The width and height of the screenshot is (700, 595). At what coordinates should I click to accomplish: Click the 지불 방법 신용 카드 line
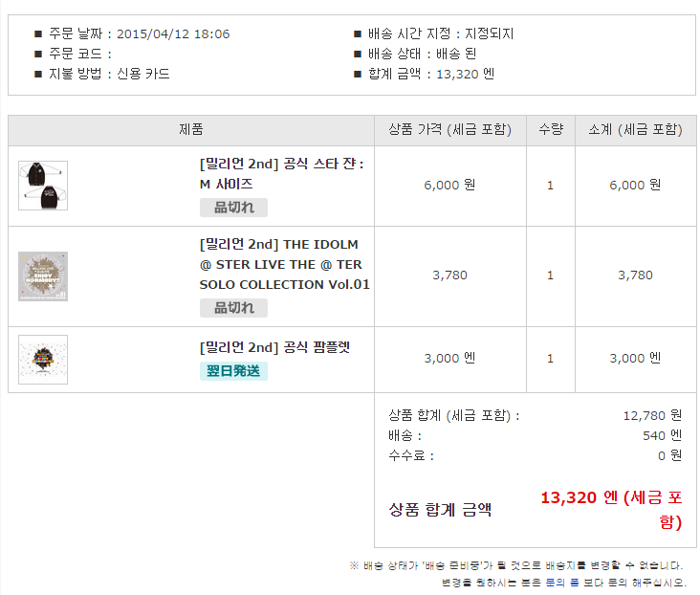109,74
